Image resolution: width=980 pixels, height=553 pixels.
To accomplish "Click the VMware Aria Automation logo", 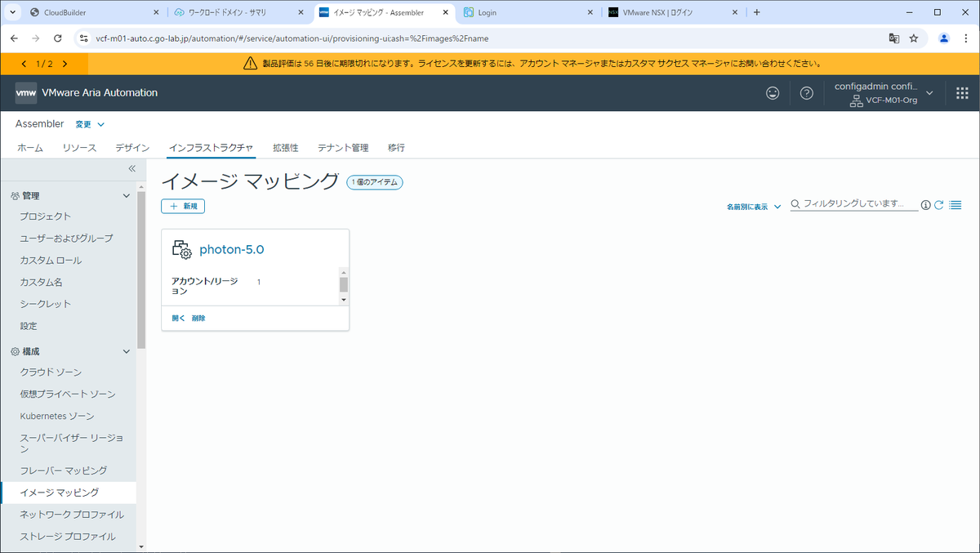I will (x=26, y=93).
